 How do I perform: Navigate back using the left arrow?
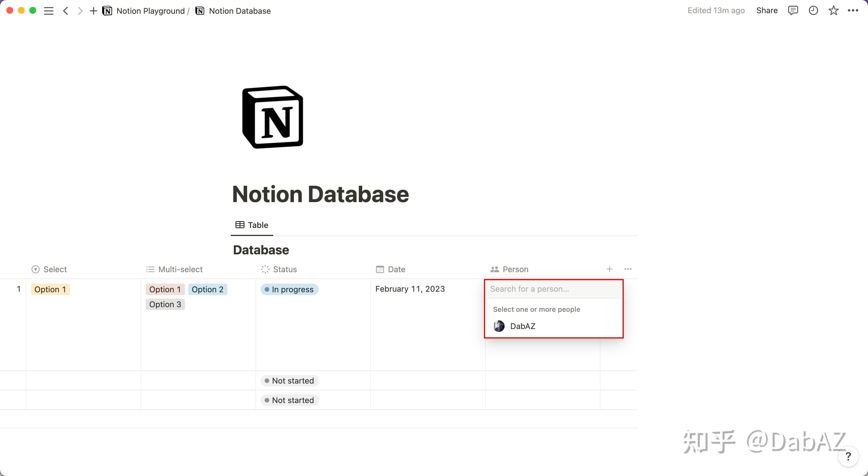click(x=66, y=10)
